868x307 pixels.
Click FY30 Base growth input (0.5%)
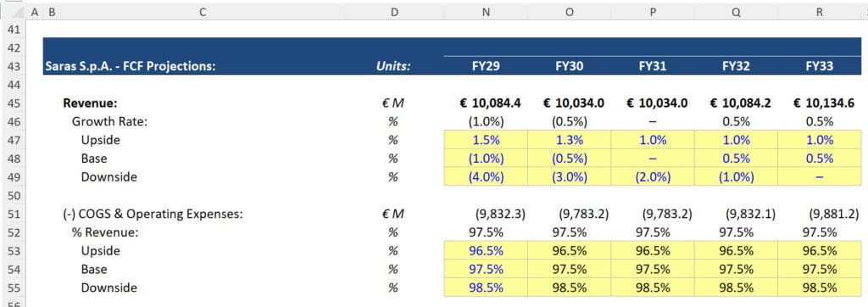tap(569, 159)
